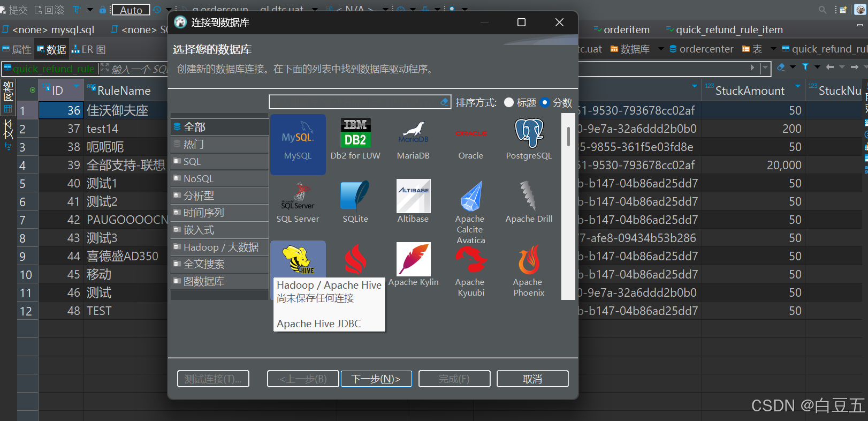Viewport: 868px width, 421px height.
Task: Select the 图数据库 driver category
Action: coord(219,281)
